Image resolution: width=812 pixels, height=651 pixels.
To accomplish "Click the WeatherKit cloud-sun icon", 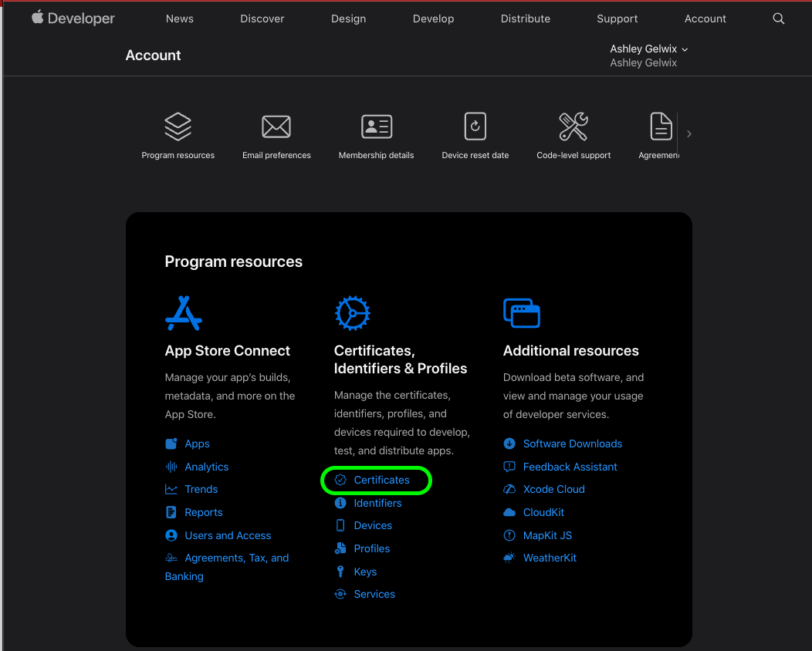I will pos(509,558).
